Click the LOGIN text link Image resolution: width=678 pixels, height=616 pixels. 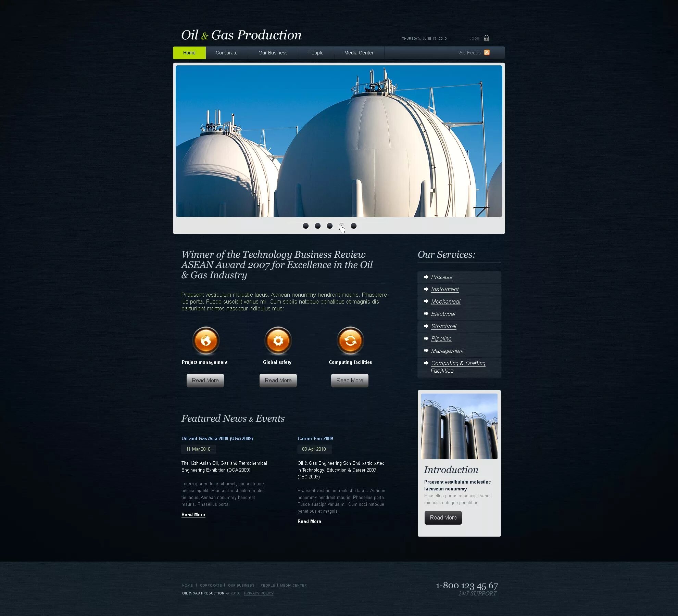[x=475, y=39]
